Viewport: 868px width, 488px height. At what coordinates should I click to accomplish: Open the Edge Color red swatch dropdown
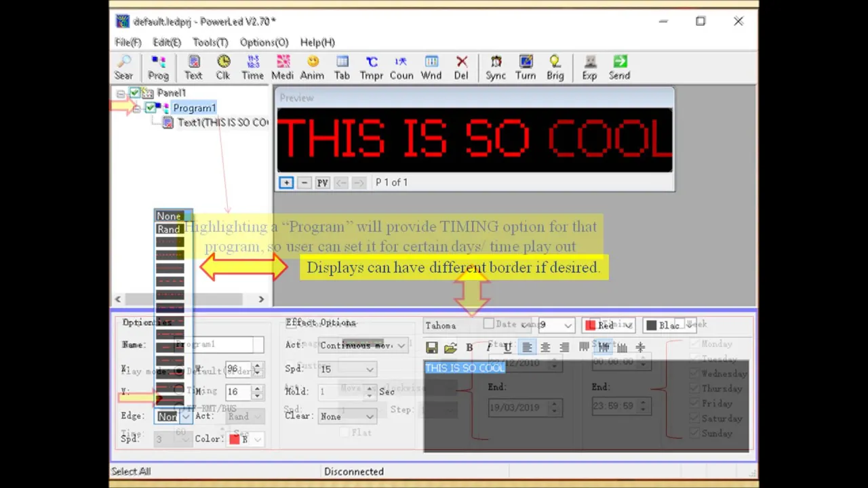(x=245, y=439)
